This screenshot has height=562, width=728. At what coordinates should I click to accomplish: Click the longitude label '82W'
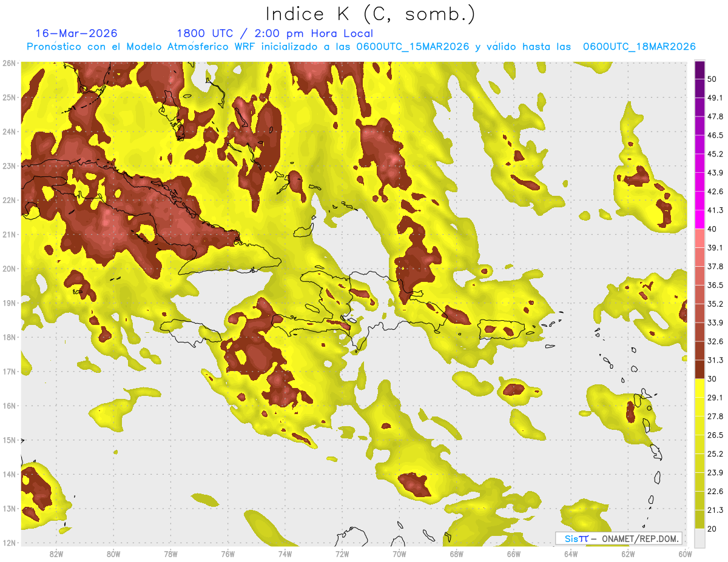(x=56, y=554)
